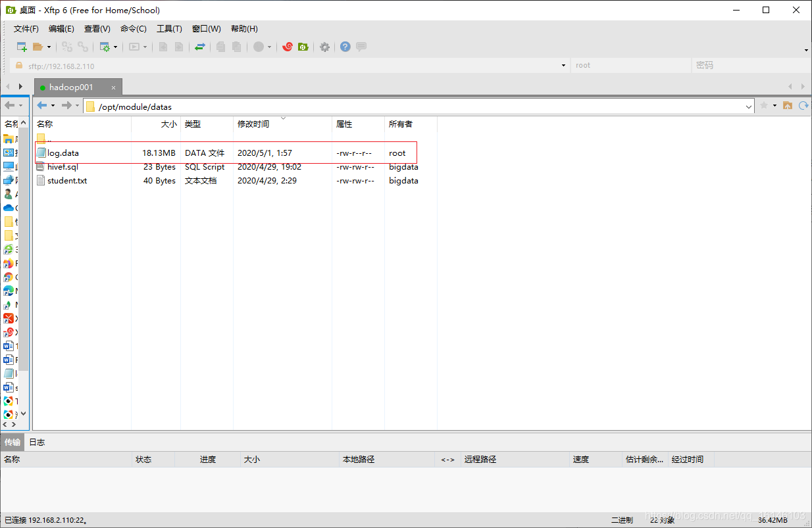
Task: Click the favorites star icon
Action: point(764,105)
